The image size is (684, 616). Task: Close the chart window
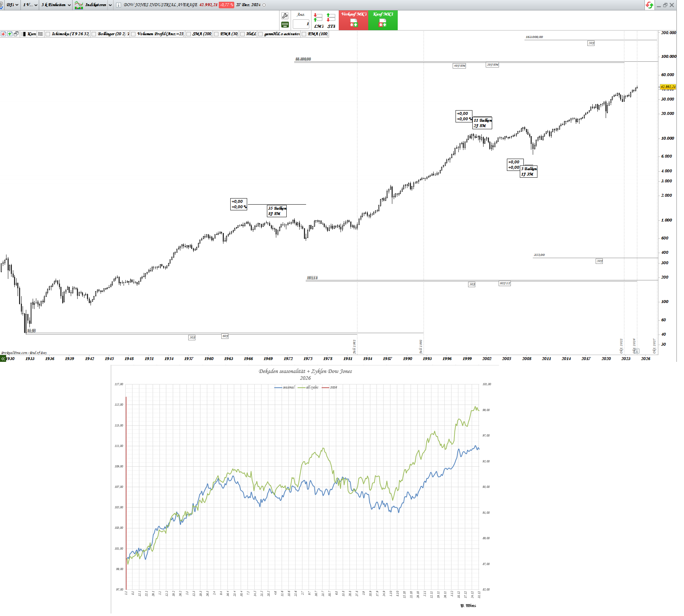[672, 5]
